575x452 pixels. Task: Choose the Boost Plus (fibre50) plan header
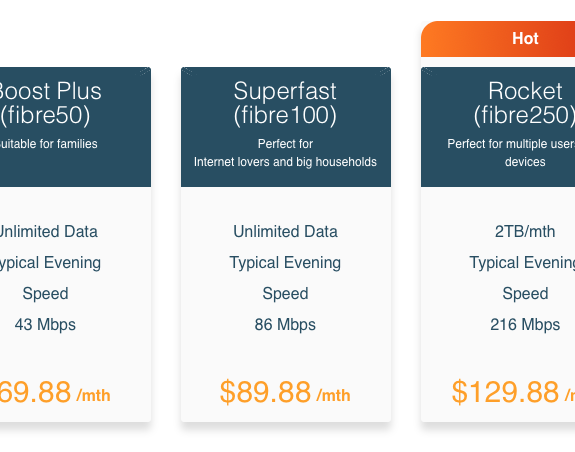tap(50, 103)
